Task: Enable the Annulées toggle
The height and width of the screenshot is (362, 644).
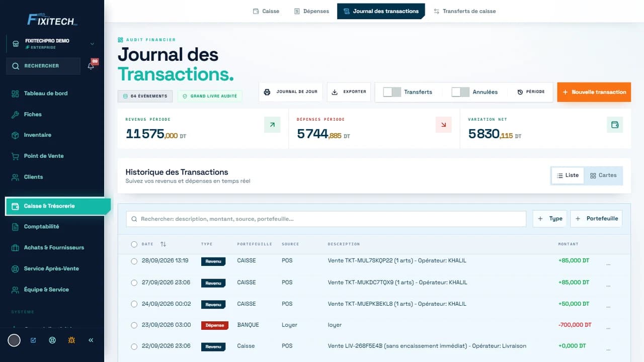Action: click(x=460, y=92)
